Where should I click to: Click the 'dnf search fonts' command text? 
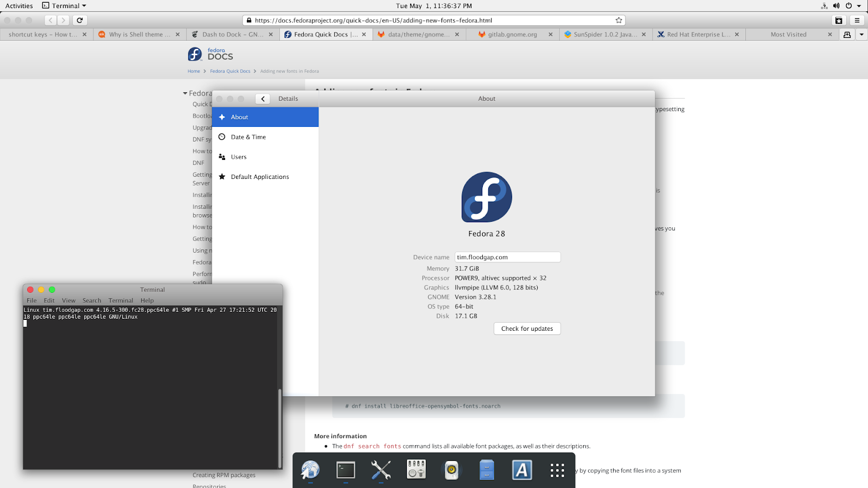tap(372, 446)
